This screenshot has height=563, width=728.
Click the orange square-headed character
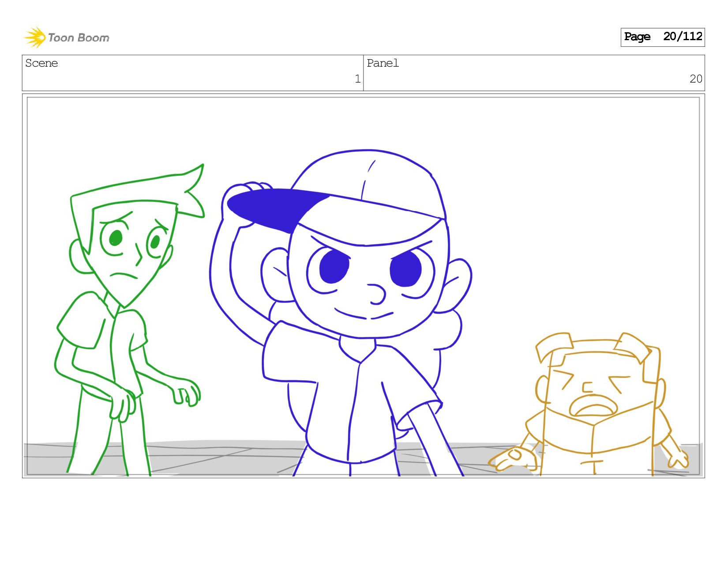[589, 404]
